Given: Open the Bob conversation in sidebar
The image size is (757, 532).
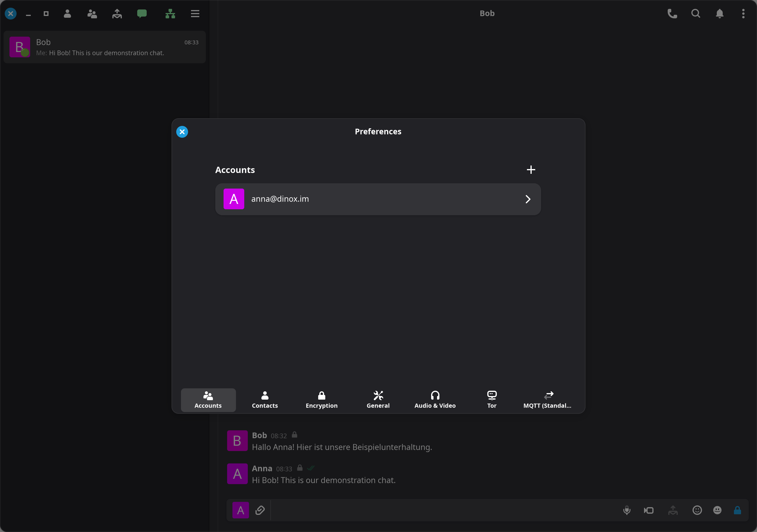Looking at the screenshot, I should [104, 47].
